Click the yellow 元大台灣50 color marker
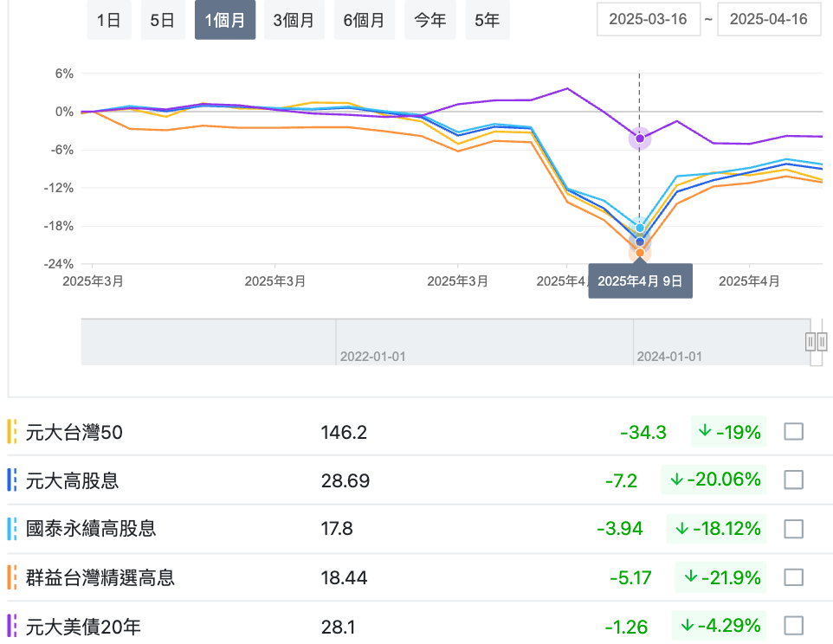 click(x=12, y=431)
